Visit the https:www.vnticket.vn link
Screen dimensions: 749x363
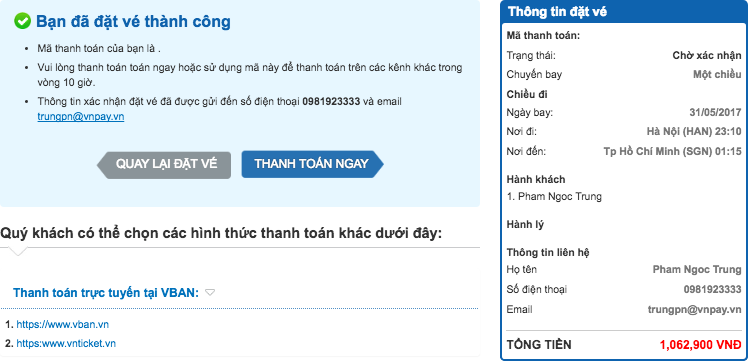66,343
